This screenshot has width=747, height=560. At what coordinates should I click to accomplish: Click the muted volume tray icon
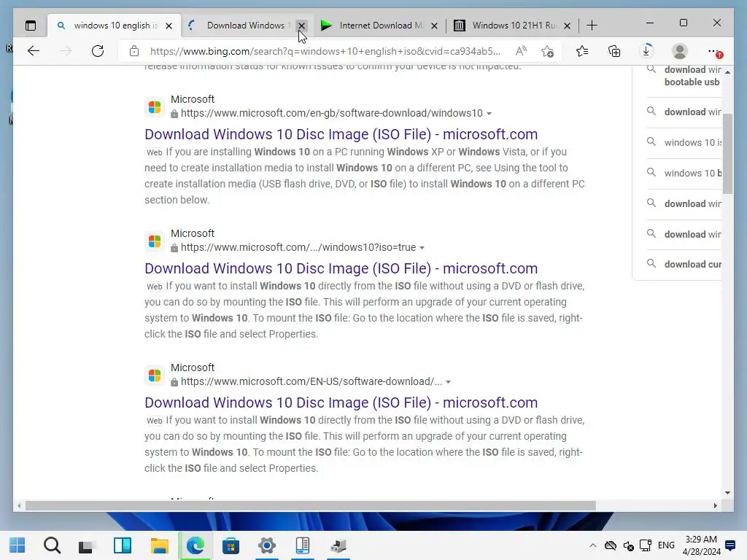click(x=628, y=545)
